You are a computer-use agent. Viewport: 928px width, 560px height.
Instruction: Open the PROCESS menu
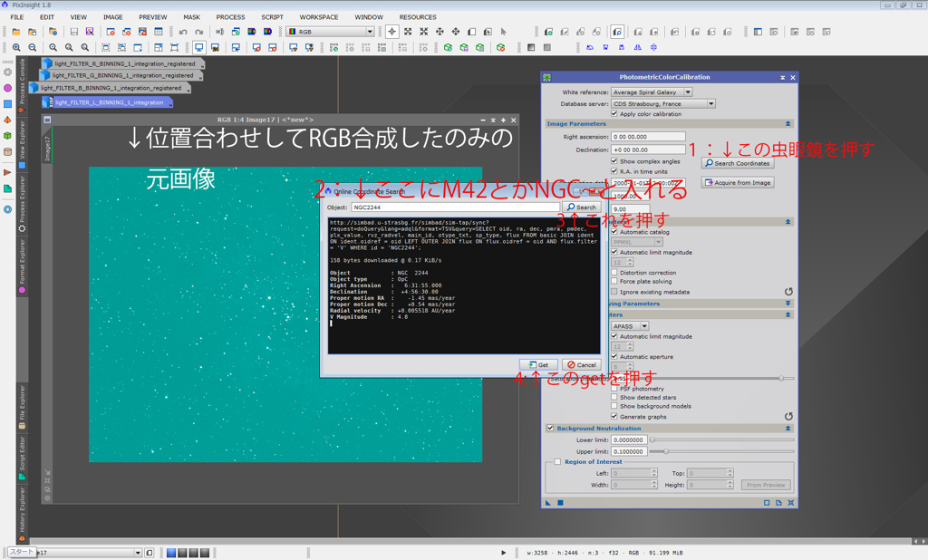tap(230, 17)
